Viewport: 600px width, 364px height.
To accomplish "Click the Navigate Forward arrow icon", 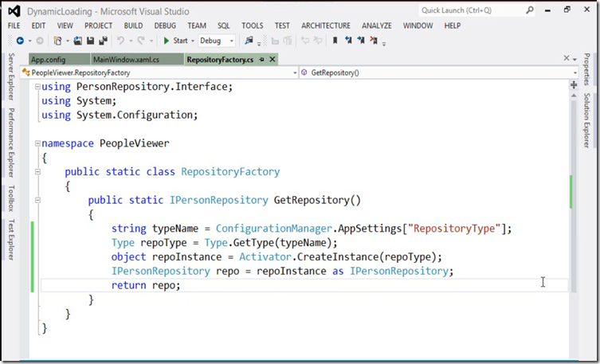I will (39, 41).
